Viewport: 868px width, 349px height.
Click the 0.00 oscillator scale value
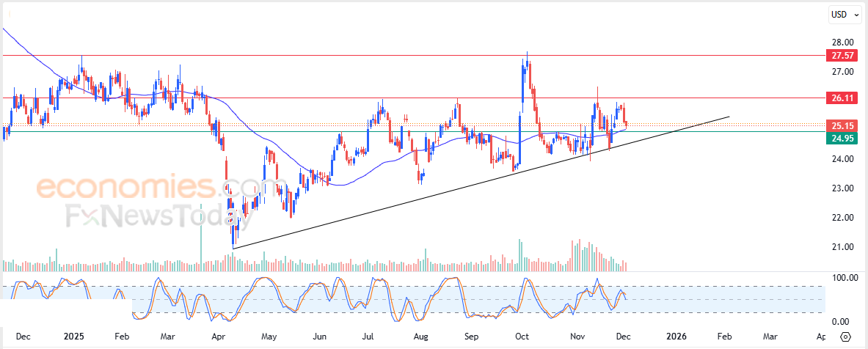(842, 321)
